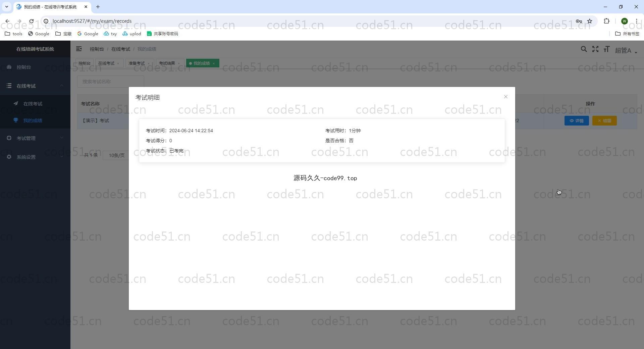
Task: Open the tab search dropdown arrow
Action: click(6, 7)
